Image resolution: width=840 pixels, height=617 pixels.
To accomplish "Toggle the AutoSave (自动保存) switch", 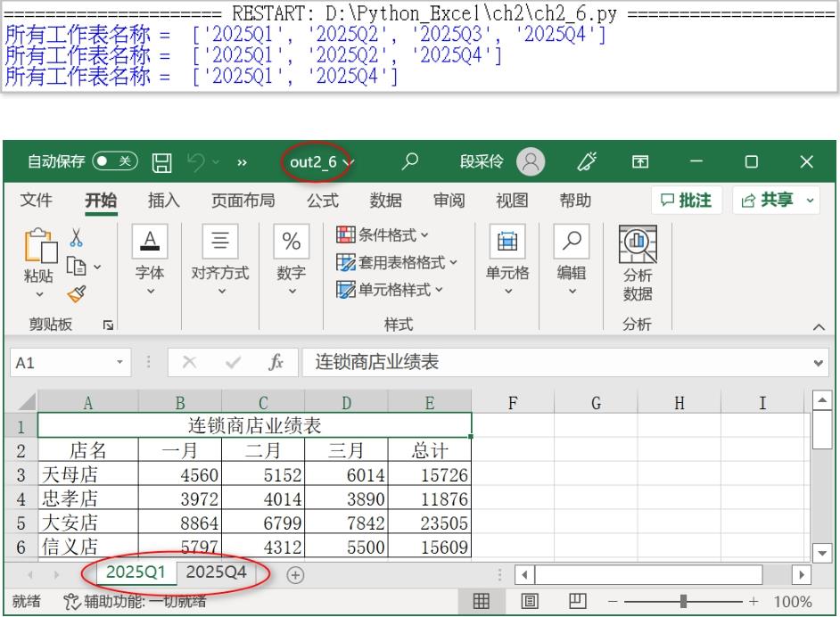I will (x=118, y=162).
